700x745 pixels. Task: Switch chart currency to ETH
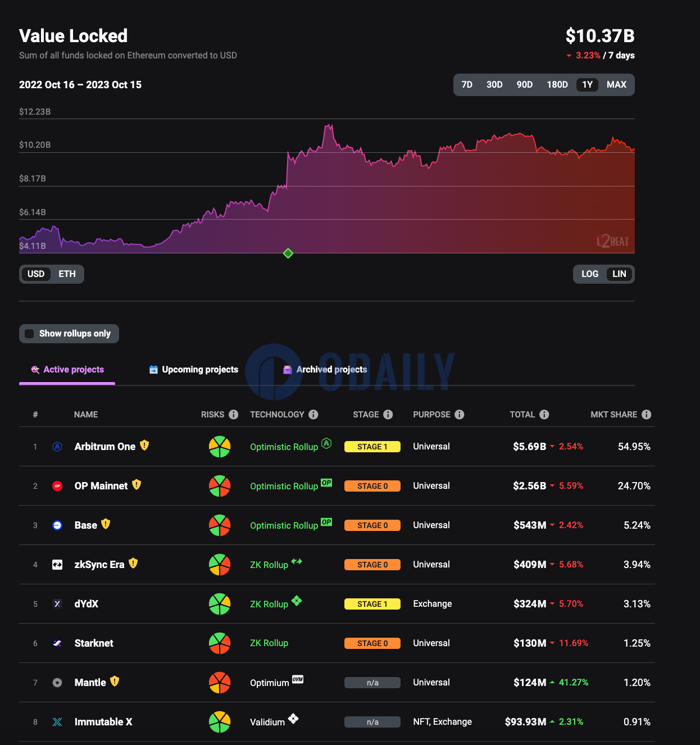tap(67, 274)
